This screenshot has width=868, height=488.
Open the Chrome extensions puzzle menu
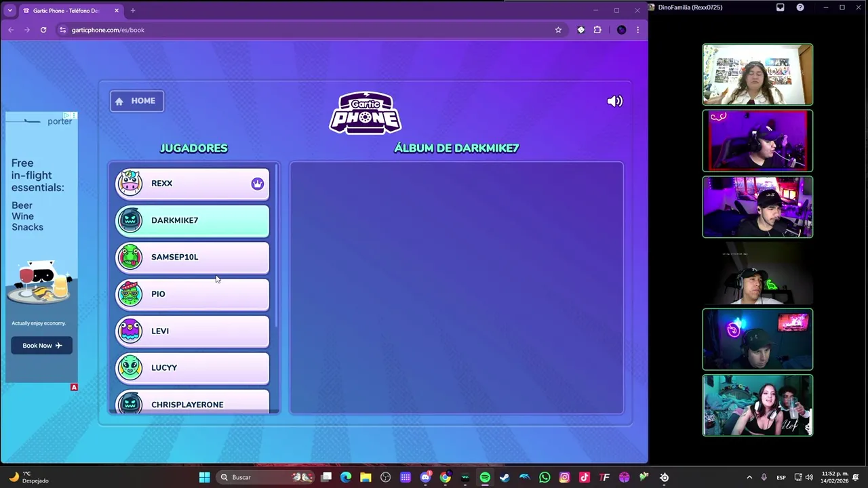[597, 30]
